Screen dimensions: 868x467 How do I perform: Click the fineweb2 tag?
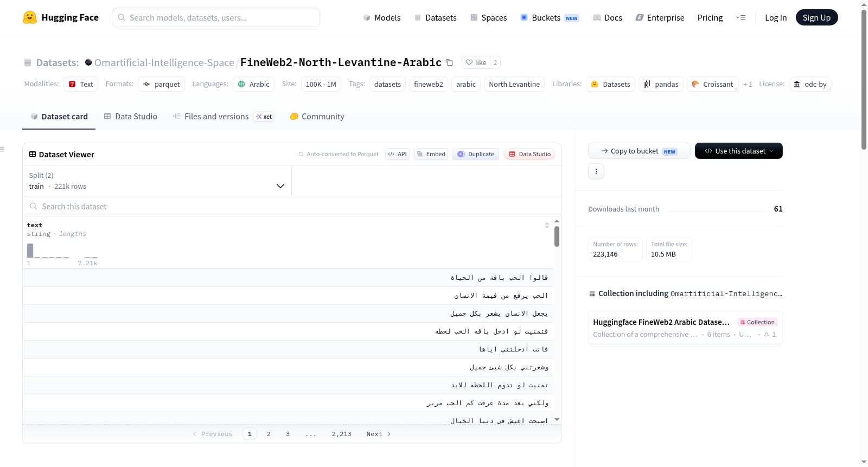coord(429,84)
